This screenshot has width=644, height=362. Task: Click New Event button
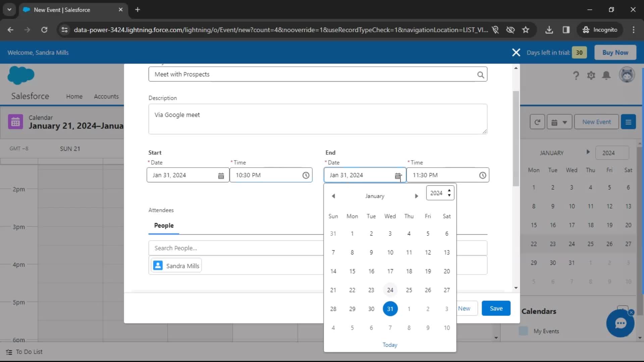pyautogui.click(x=596, y=122)
